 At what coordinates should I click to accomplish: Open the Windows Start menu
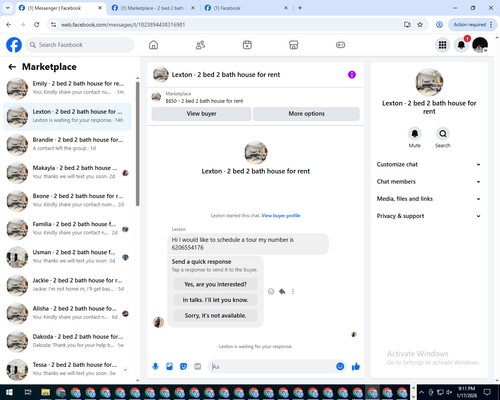click(x=9, y=392)
